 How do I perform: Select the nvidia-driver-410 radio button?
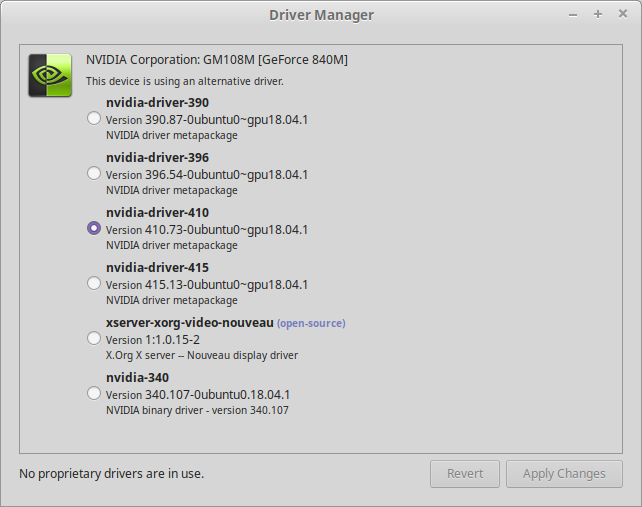tap(94, 228)
